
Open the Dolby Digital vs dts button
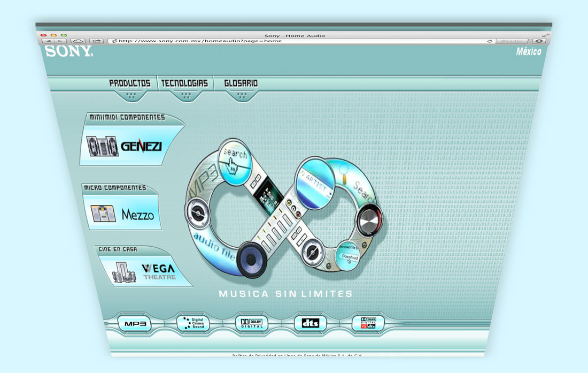tap(368, 323)
